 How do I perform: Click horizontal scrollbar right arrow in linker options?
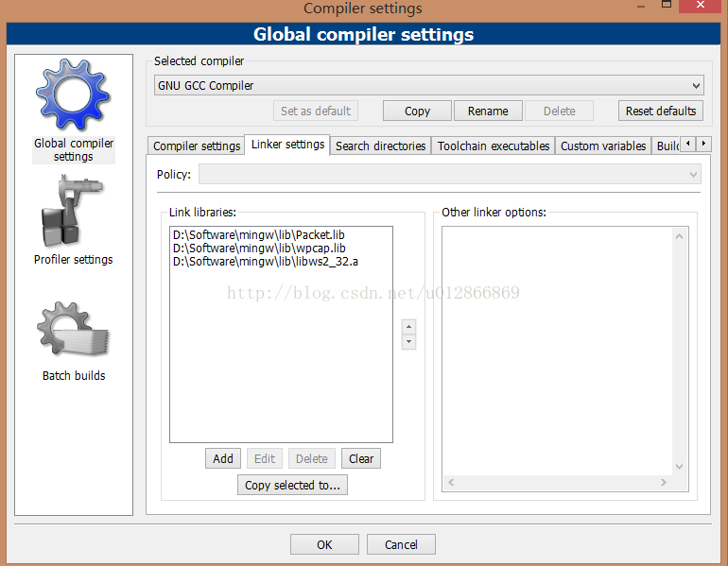click(x=664, y=483)
